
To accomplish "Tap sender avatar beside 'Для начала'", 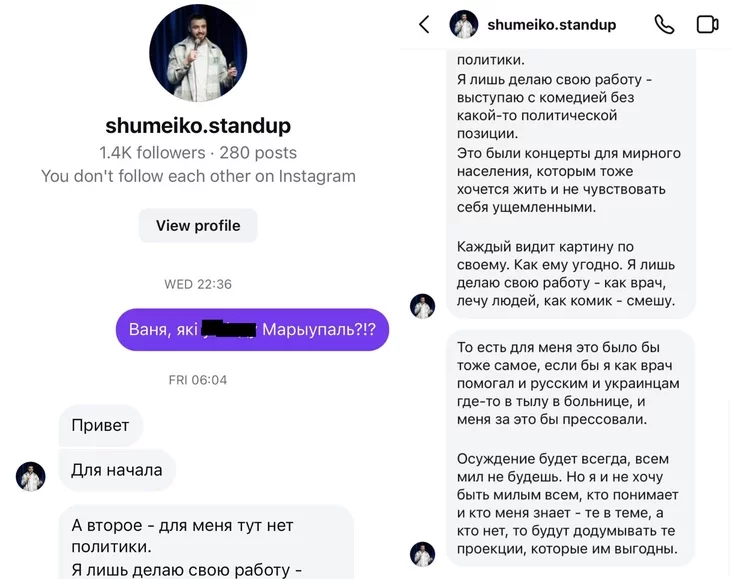I will [x=31, y=477].
